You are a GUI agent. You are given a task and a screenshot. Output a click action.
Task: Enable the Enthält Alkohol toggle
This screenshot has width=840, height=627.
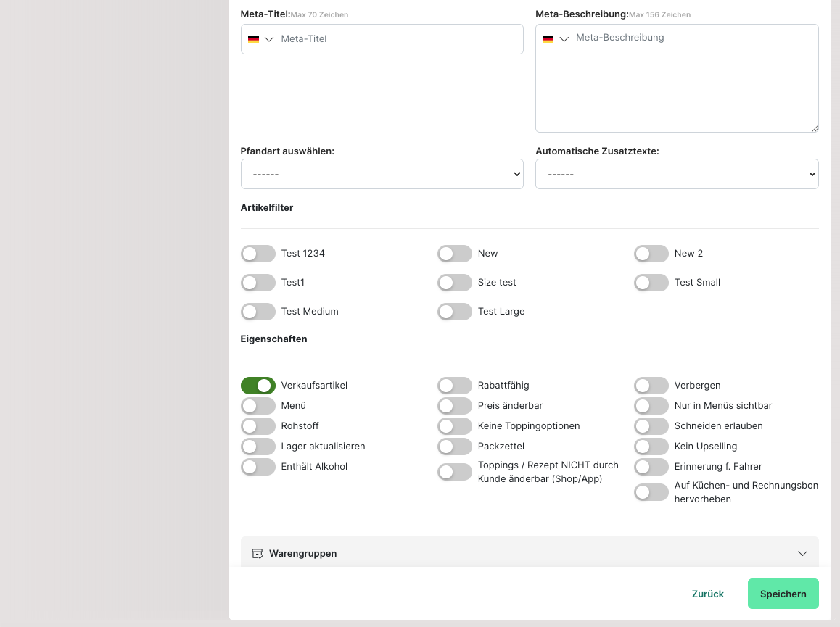point(258,467)
